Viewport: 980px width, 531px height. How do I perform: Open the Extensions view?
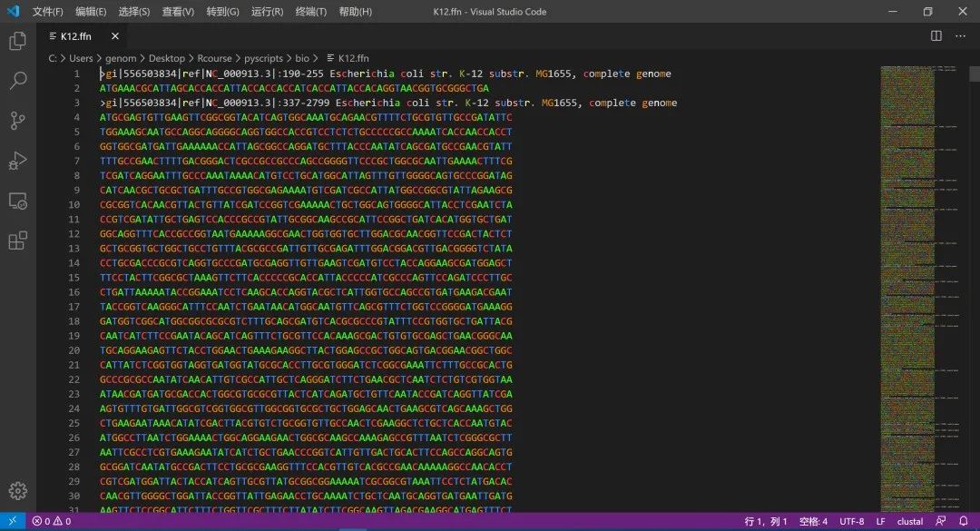(17, 241)
